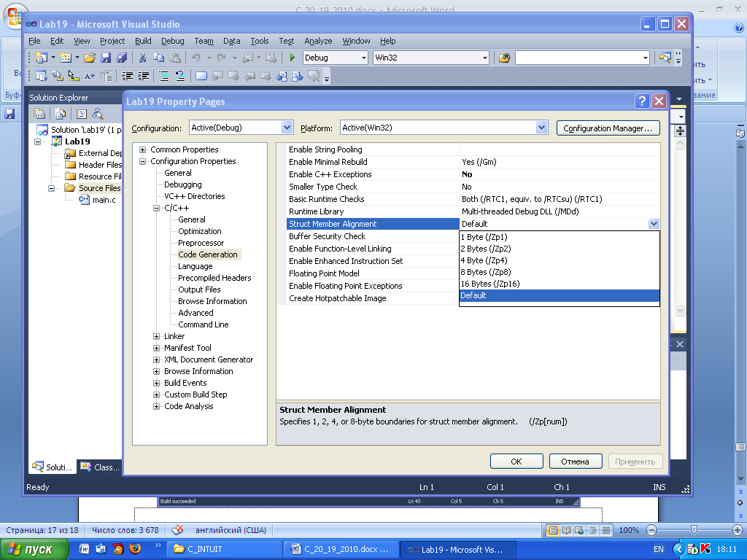Collapse the C/C++ tree node
This screenshot has width=747, height=560.
[156, 208]
